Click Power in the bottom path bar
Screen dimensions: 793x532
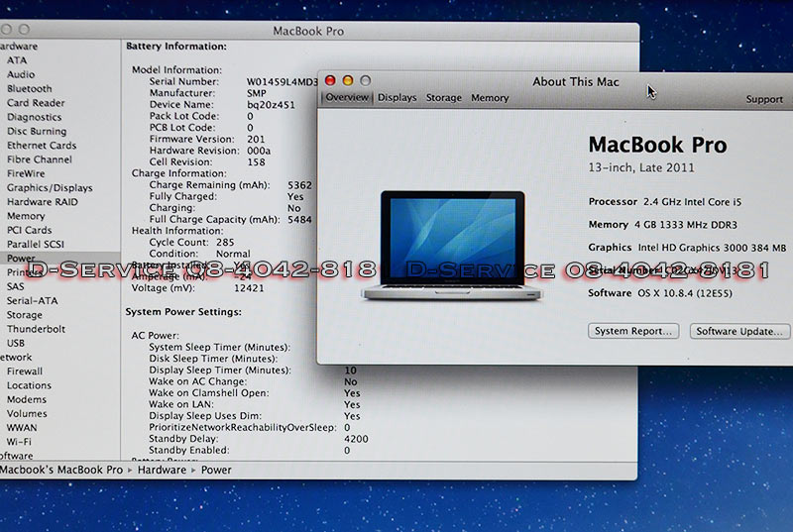(x=216, y=470)
